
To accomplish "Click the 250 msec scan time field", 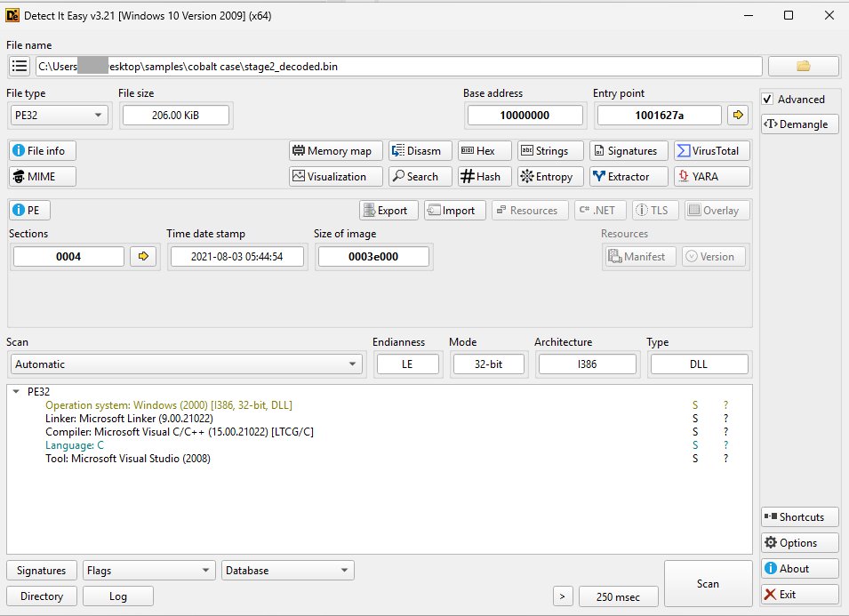I will [619, 596].
